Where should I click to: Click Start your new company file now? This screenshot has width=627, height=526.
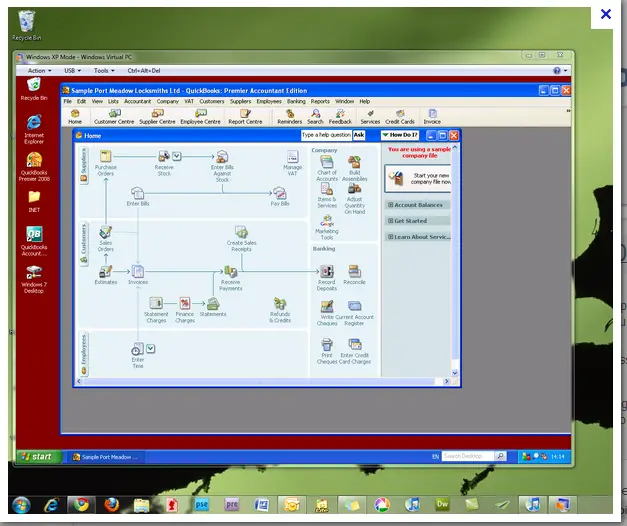pyautogui.click(x=418, y=178)
